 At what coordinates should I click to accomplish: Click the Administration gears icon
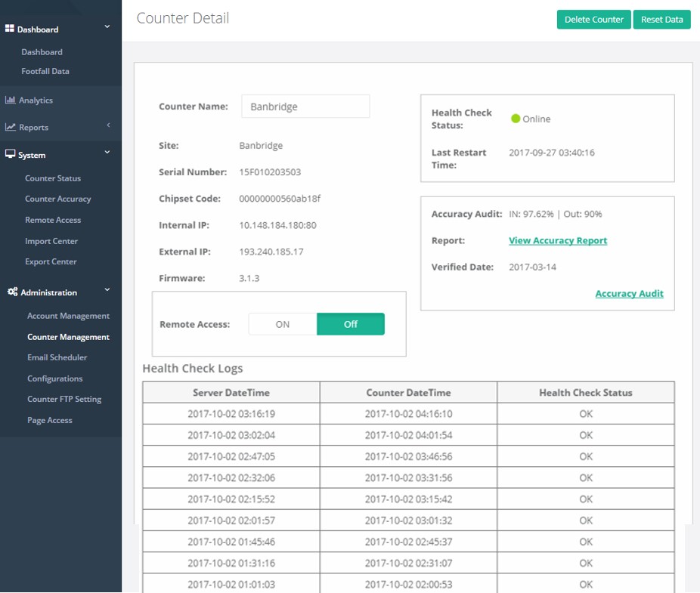pos(12,292)
